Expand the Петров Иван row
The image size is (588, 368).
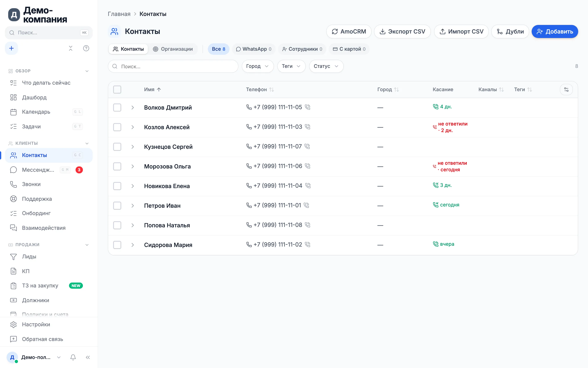(133, 206)
